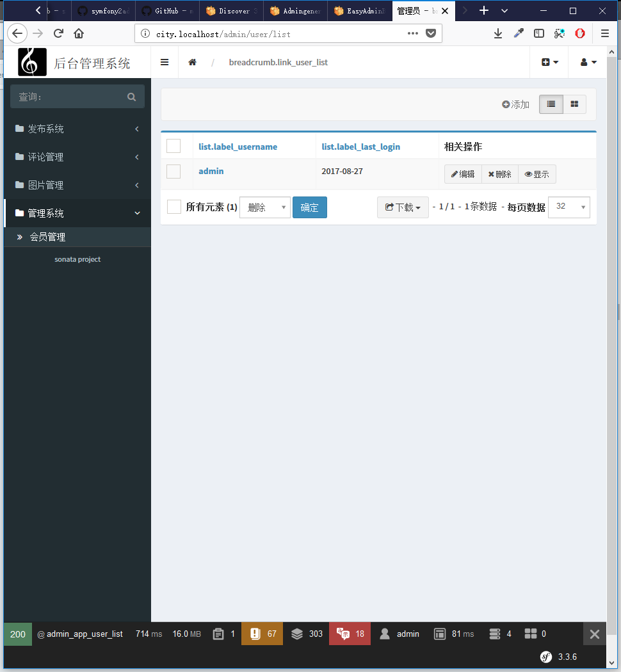Image resolution: width=621 pixels, height=672 pixels.
Task: Switch to the Discover browser tab
Action: click(231, 11)
